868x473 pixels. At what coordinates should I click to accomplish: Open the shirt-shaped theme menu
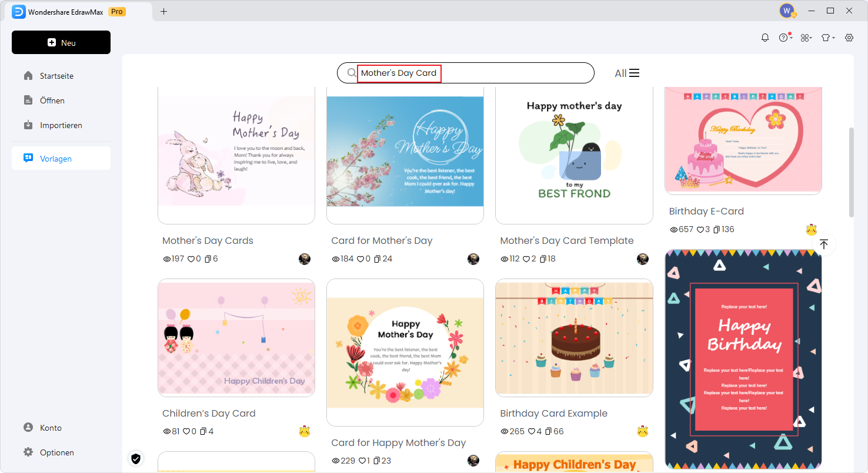pos(827,38)
